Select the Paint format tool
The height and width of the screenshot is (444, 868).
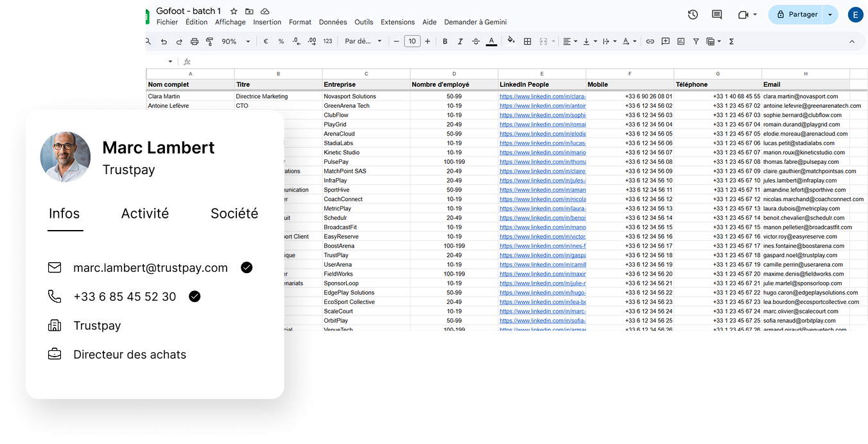209,40
